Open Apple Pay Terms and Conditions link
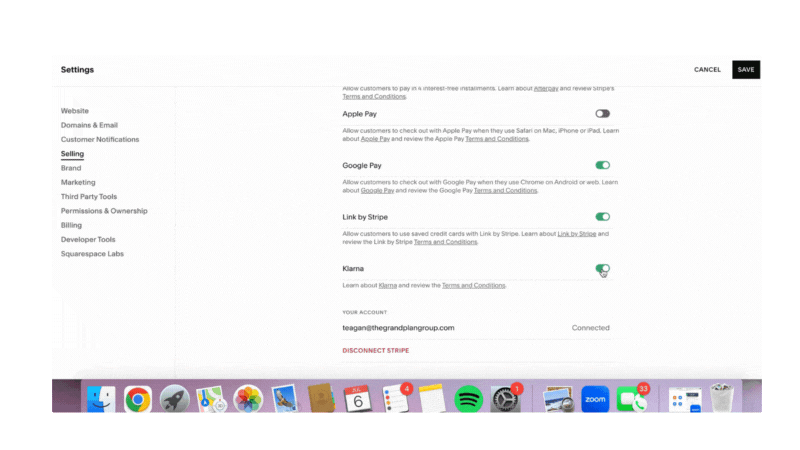This screenshot has height=450, width=800. pyautogui.click(x=497, y=139)
